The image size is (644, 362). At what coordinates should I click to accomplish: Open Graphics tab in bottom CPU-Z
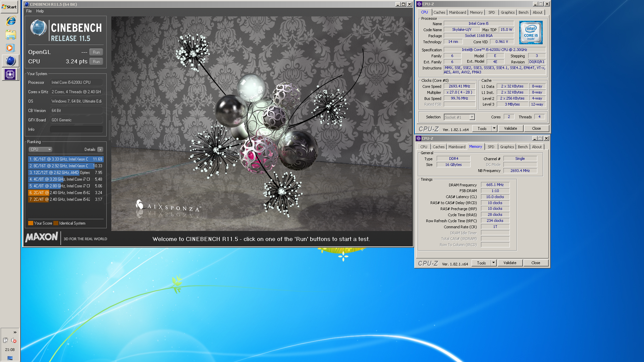pos(507,147)
